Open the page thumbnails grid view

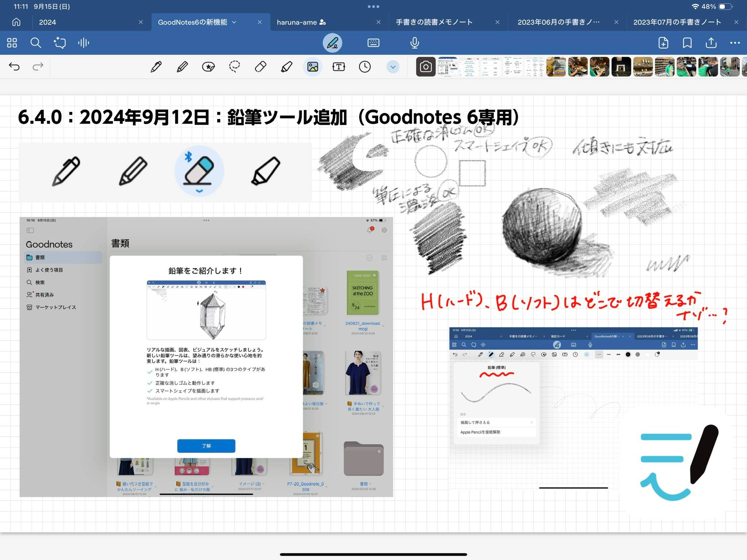pyautogui.click(x=12, y=43)
